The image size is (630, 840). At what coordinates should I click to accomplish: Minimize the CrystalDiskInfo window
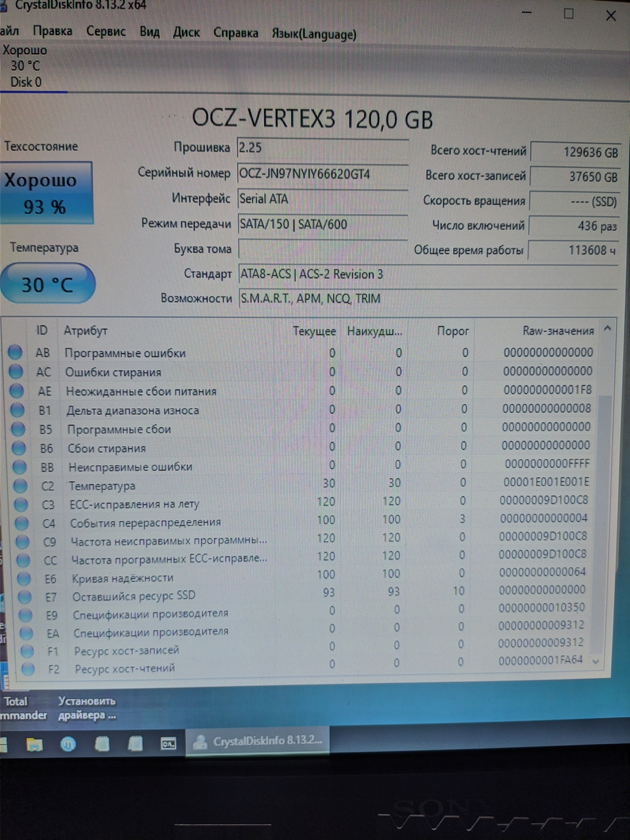528,12
